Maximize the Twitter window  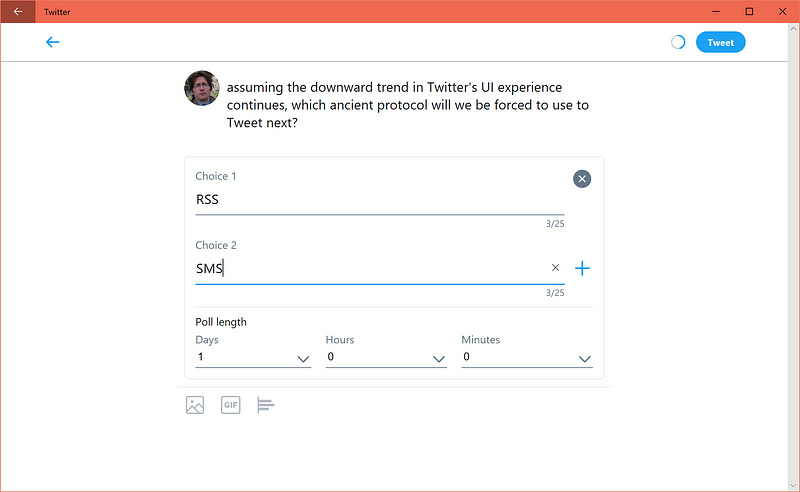pyautogui.click(x=749, y=11)
